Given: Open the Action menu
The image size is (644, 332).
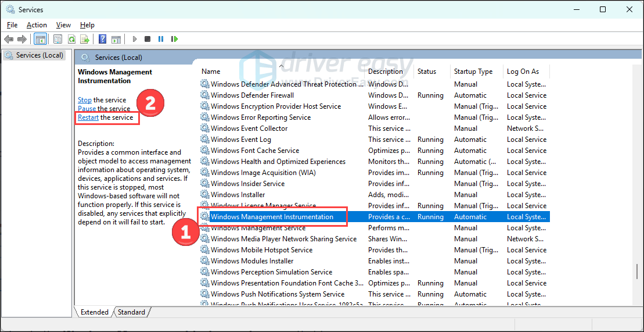Looking at the screenshot, I should [x=37, y=25].
